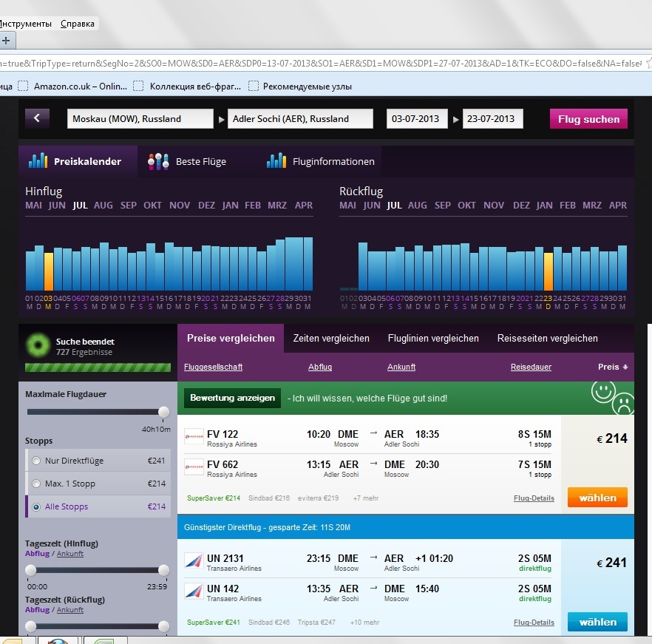Click the Preiskalender bar chart icon
This screenshot has width=652, height=644.
pos(38,160)
